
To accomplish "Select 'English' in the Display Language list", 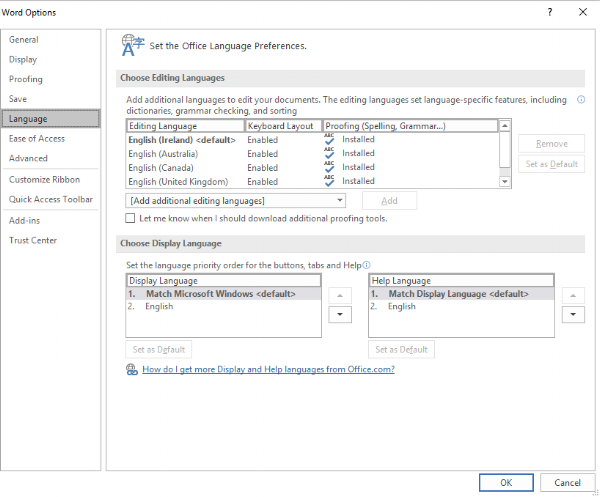I will [x=223, y=306].
